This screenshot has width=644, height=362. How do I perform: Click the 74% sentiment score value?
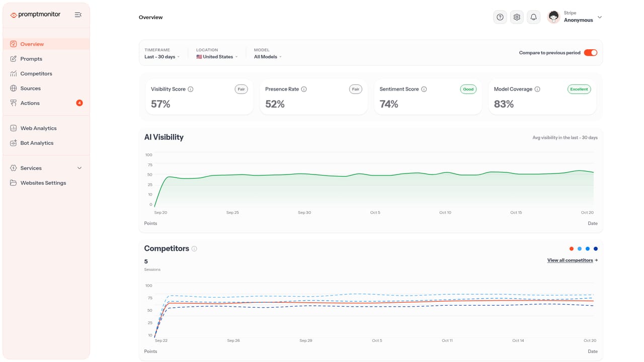[x=389, y=104]
